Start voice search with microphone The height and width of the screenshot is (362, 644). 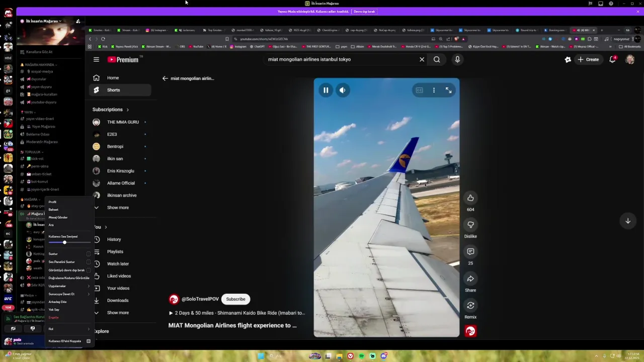pos(457,59)
